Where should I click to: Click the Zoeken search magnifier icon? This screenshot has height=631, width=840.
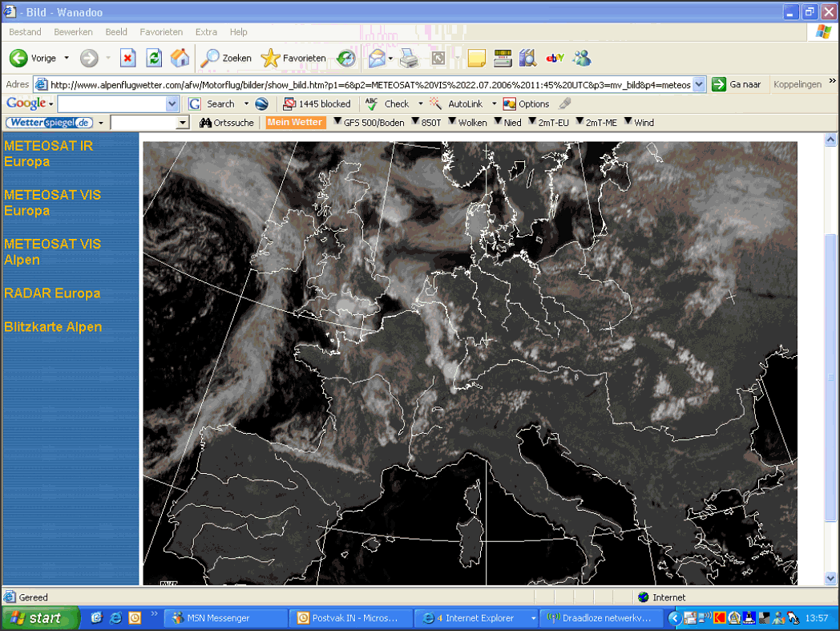209,58
